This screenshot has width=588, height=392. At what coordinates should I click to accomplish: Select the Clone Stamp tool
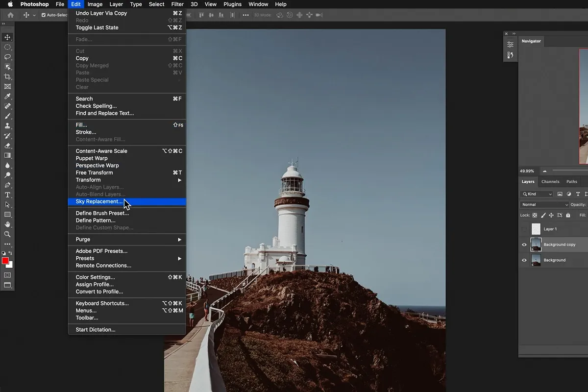7,126
